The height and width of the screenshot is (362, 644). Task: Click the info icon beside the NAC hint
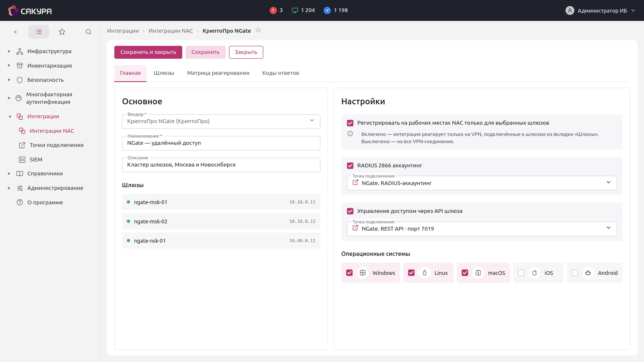[x=350, y=134]
